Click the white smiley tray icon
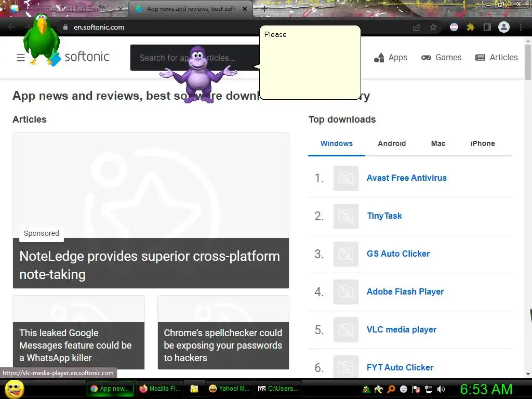The width and height of the screenshot is (532, 399). tap(403, 389)
